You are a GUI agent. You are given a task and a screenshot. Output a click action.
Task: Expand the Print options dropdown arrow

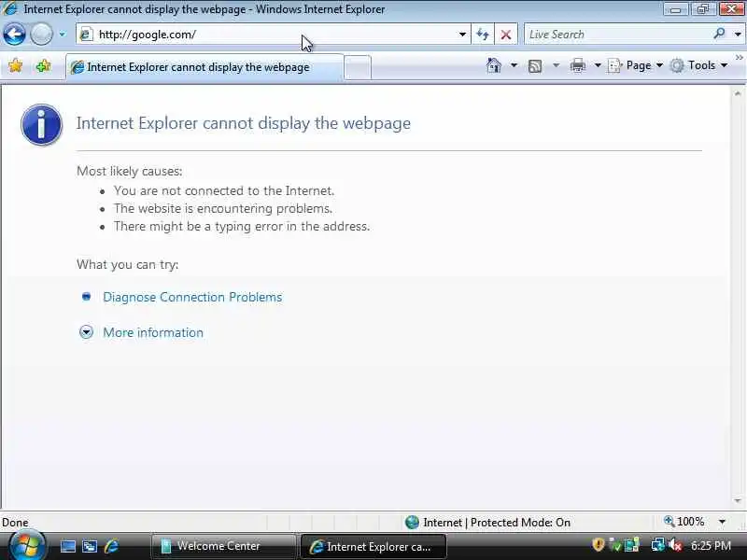[598, 65]
